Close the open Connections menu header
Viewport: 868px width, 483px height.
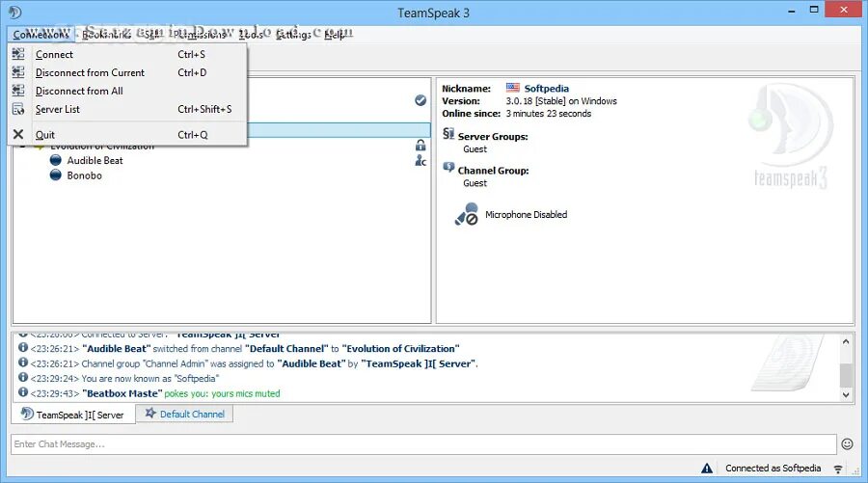(x=41, y=35)
